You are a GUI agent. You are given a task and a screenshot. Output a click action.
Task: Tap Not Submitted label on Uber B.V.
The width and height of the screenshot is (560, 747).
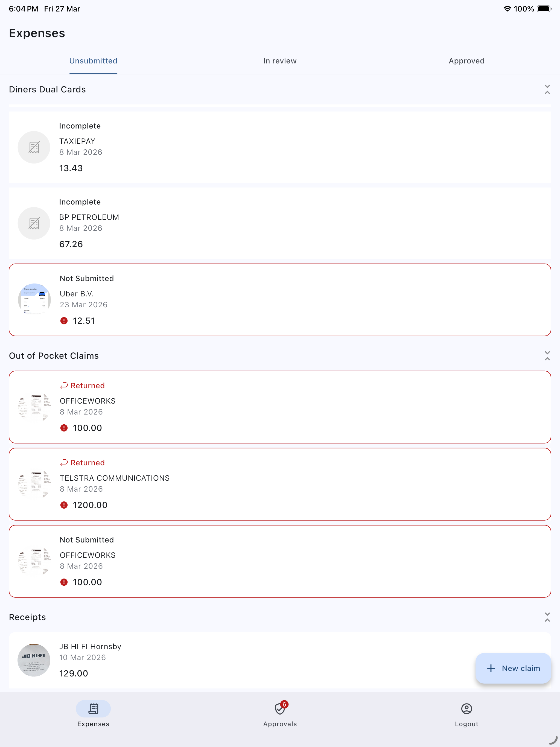(x=87, y=279)
